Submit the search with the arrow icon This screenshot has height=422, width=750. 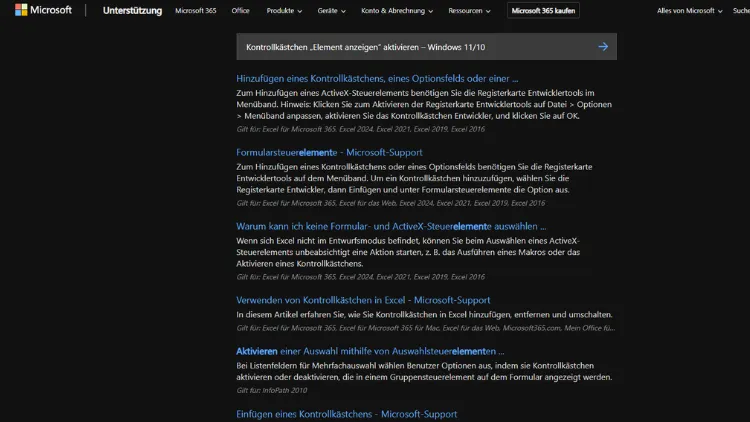pos(603,47)
